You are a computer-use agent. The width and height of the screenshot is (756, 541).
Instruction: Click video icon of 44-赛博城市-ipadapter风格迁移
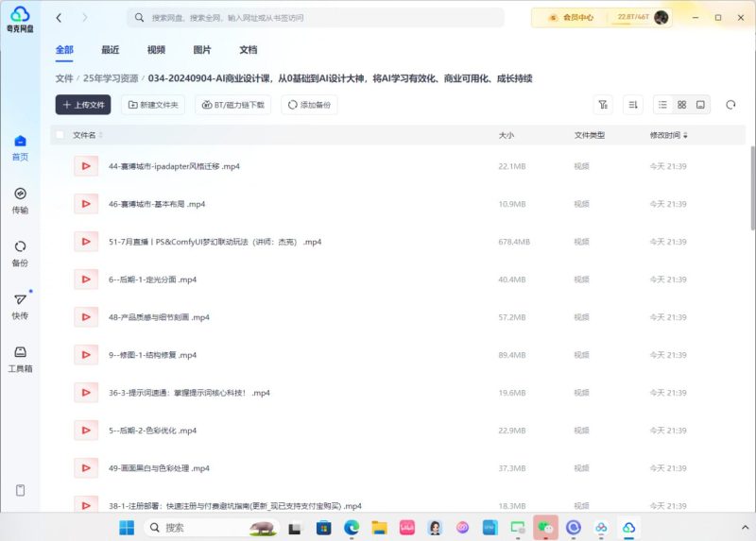[86, 166]
